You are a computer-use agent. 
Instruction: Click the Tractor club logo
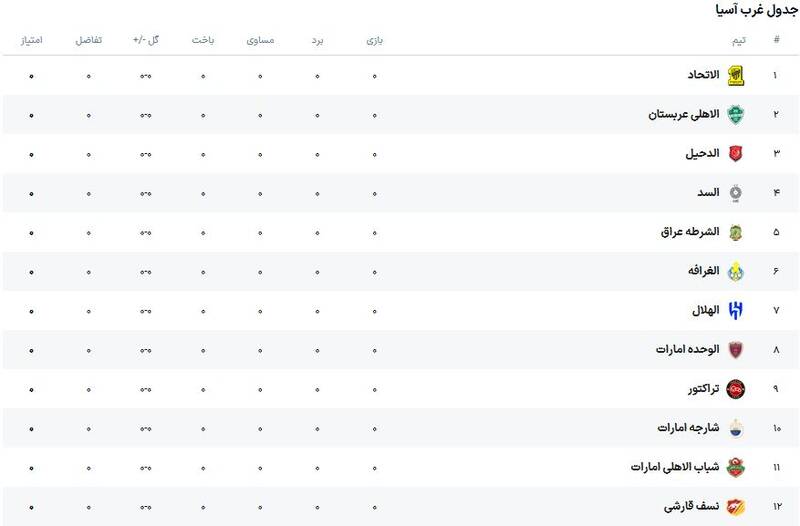(x=735, y=388)
